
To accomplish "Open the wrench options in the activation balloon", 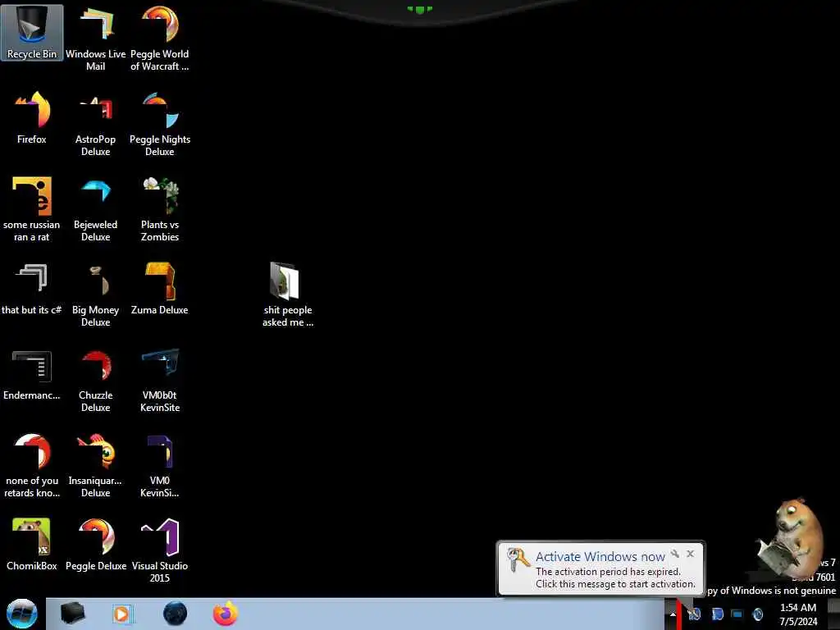I will tap(675, 554).
